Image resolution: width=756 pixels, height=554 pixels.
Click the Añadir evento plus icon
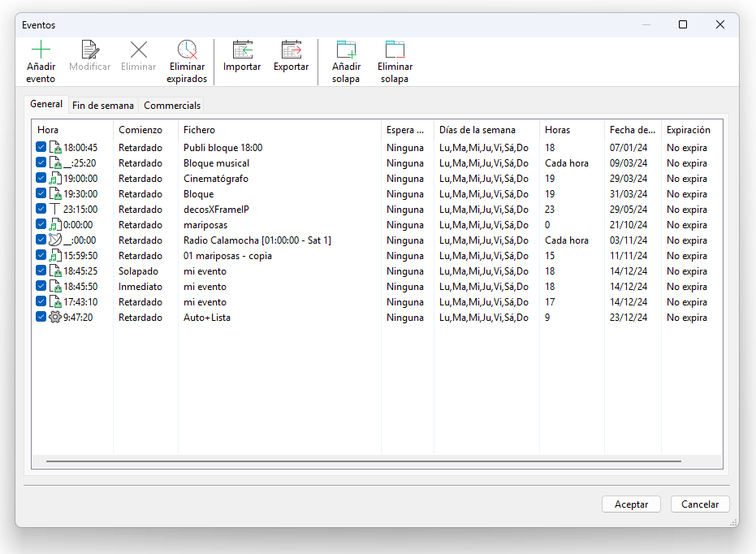(x=41, y=50)
